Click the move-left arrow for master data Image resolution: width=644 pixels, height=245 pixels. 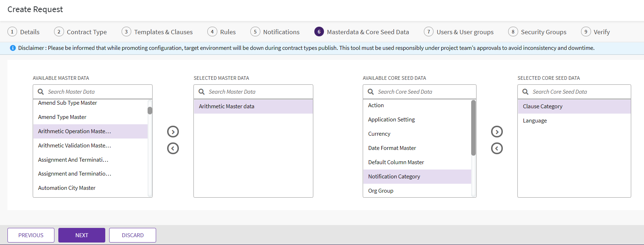coord(173,148)
